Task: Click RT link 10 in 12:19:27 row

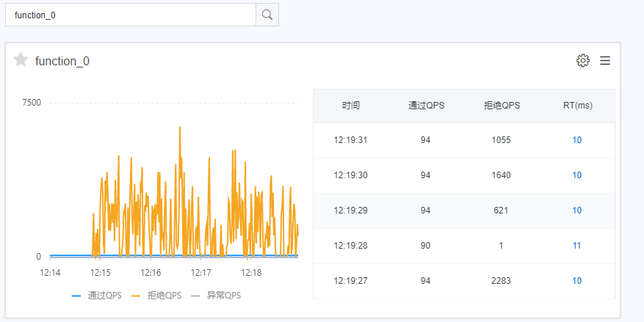Action: pos(576,281)
